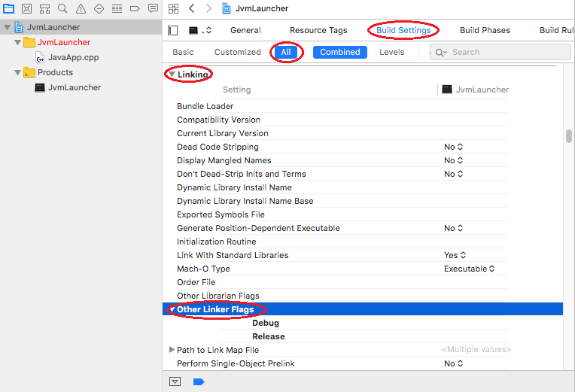This screenshot has height=392, width=575.
Task: Show All build settings
Action: (286, 52)
